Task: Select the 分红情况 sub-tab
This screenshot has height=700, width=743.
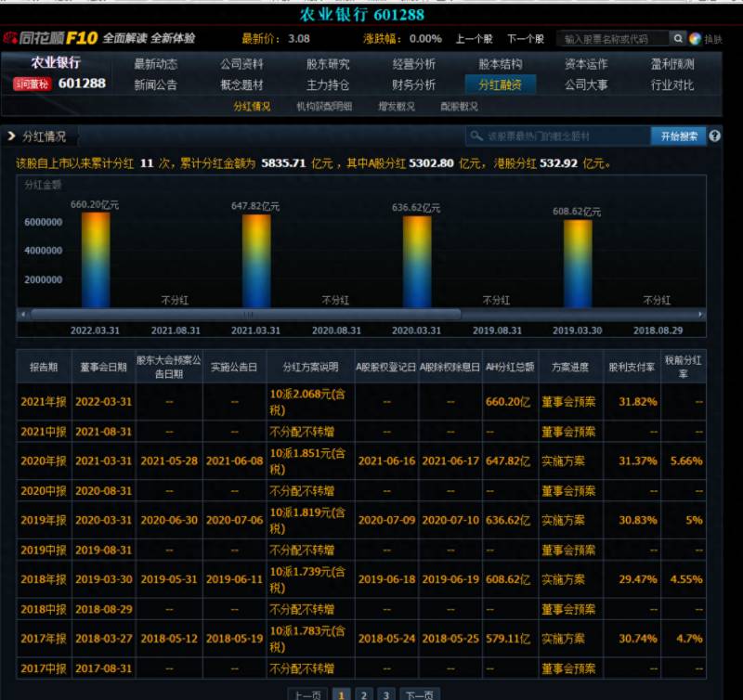Action: (252, 107)
